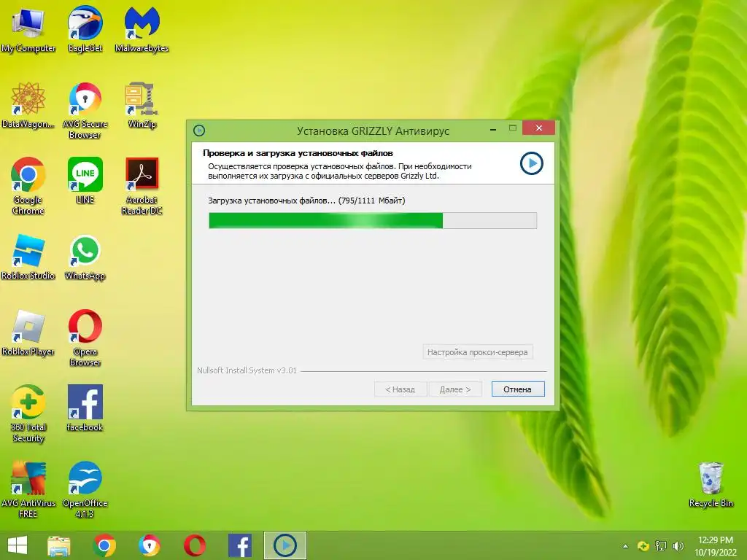Image resolution: width=747 pixels, height=560 pixels.
Task: Open the network tray icon
Action: tap(661, 546)
